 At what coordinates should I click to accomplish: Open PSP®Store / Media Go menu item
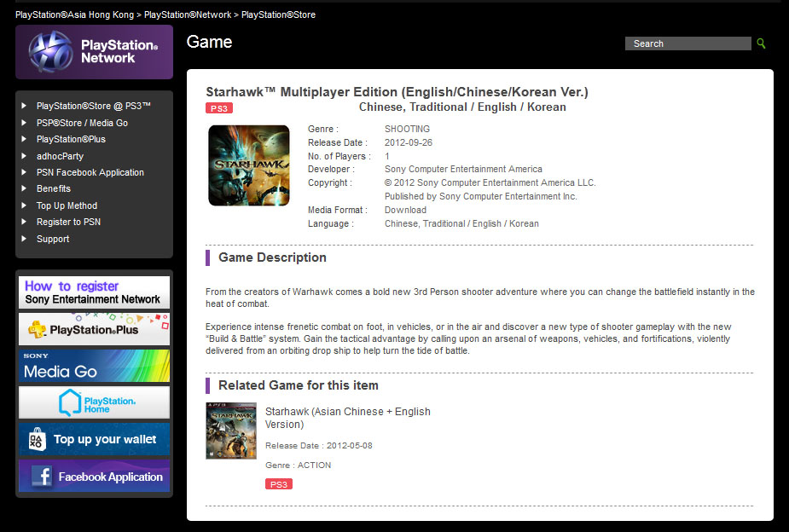coord(82,123)
